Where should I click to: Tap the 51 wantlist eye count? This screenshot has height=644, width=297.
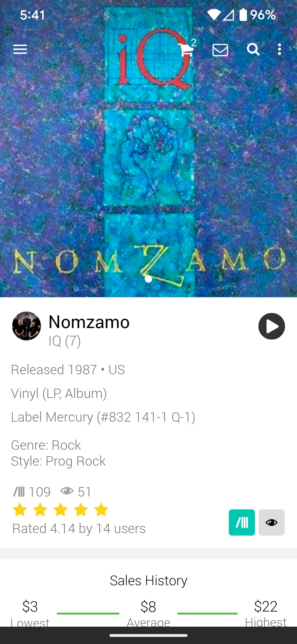pyautogui.click(x=76, y=492)
